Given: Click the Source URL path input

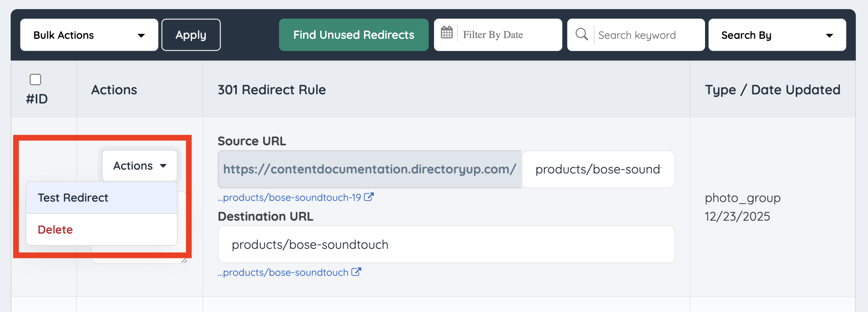Looking at the screenshot, I should point(598,169).
